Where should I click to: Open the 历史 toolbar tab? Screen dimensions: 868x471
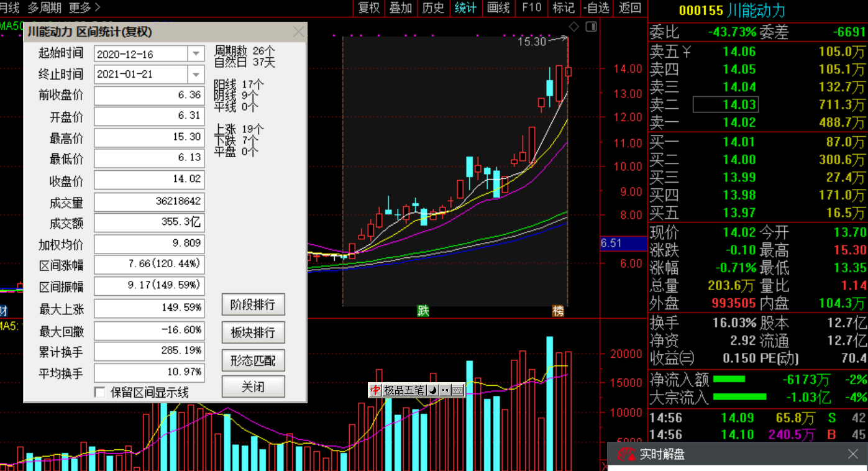433,7
